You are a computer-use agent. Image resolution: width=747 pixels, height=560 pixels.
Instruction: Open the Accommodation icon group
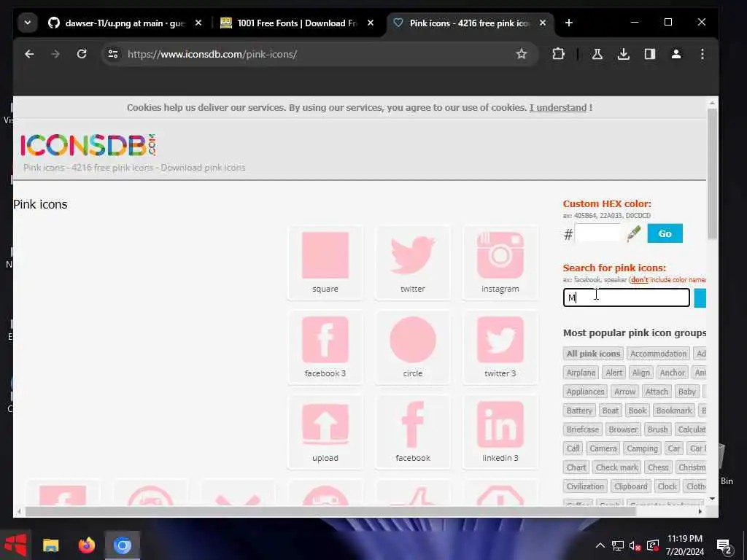(659, 354)
